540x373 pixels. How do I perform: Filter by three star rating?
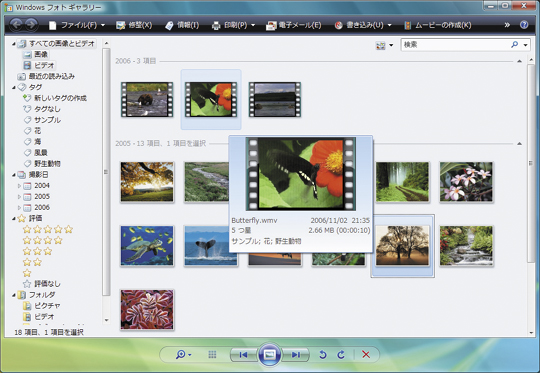[x=38, y=251]
